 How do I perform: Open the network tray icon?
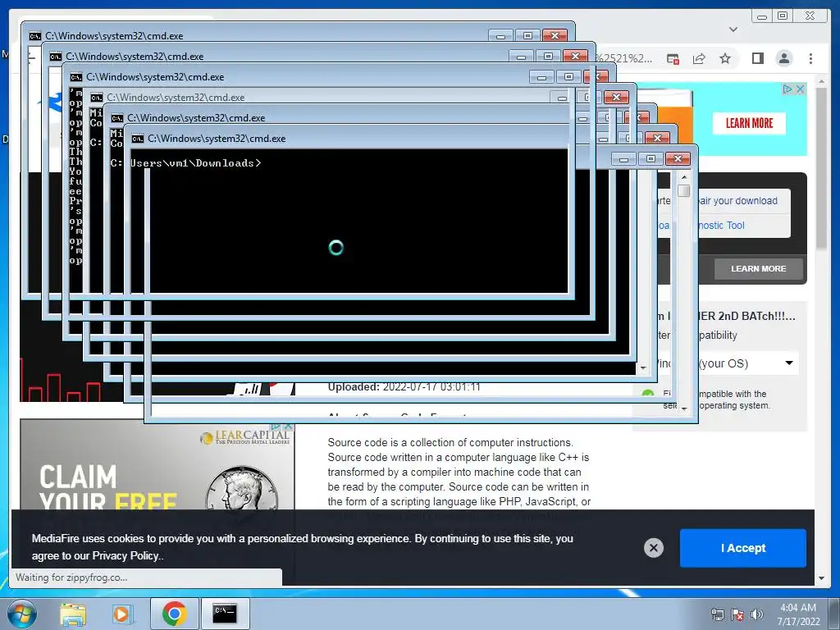coord(717,614)
